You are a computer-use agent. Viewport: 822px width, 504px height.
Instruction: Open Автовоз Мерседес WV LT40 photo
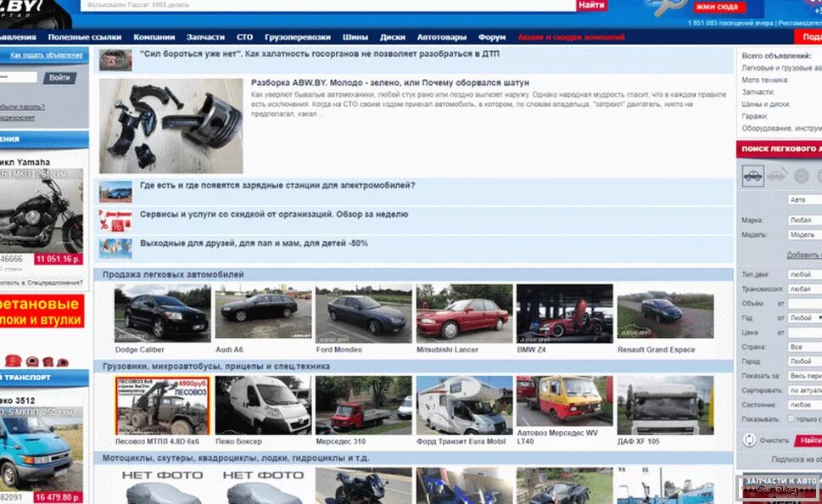click(565, 400)
